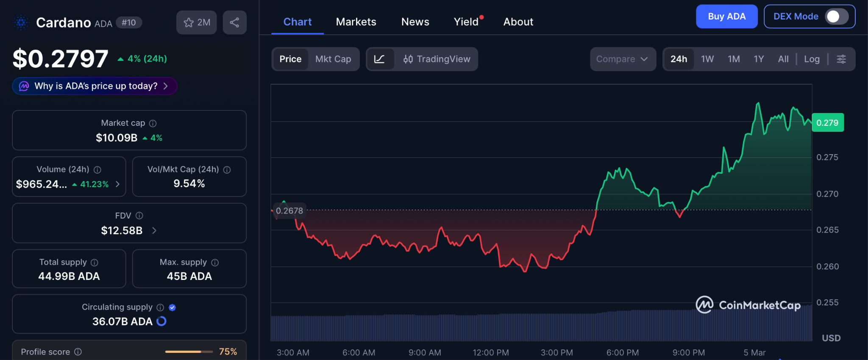Switch to the Markets tab

(356, 22)
